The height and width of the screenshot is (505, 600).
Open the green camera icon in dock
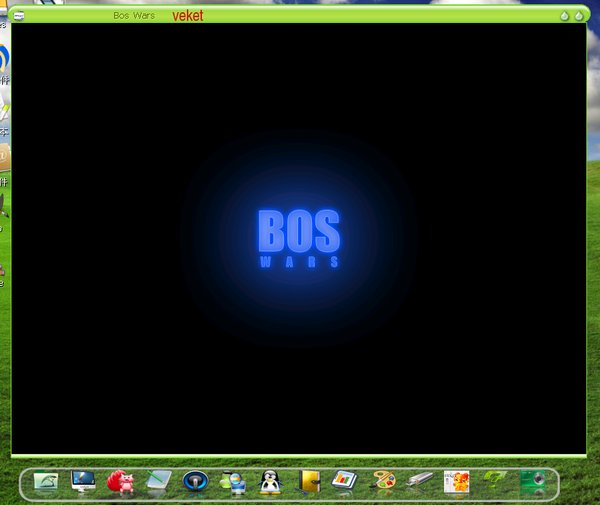(x=533, y=479)
